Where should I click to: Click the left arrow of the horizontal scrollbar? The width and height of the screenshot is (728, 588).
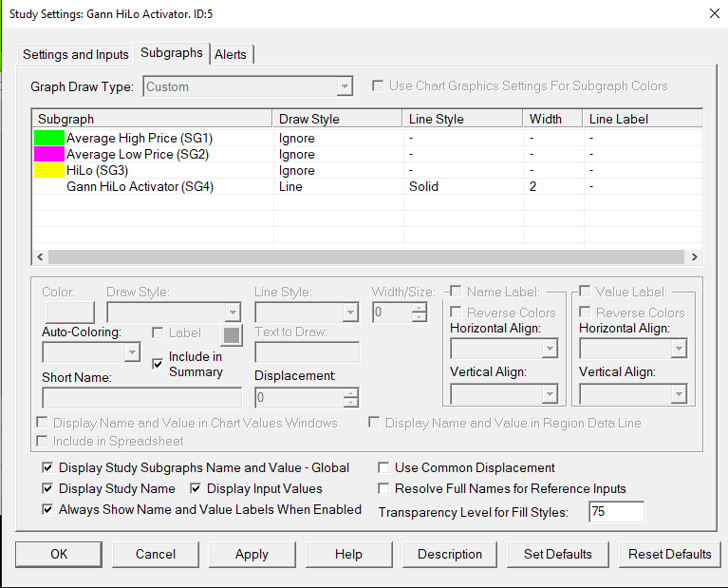click(x=40, y=257)
